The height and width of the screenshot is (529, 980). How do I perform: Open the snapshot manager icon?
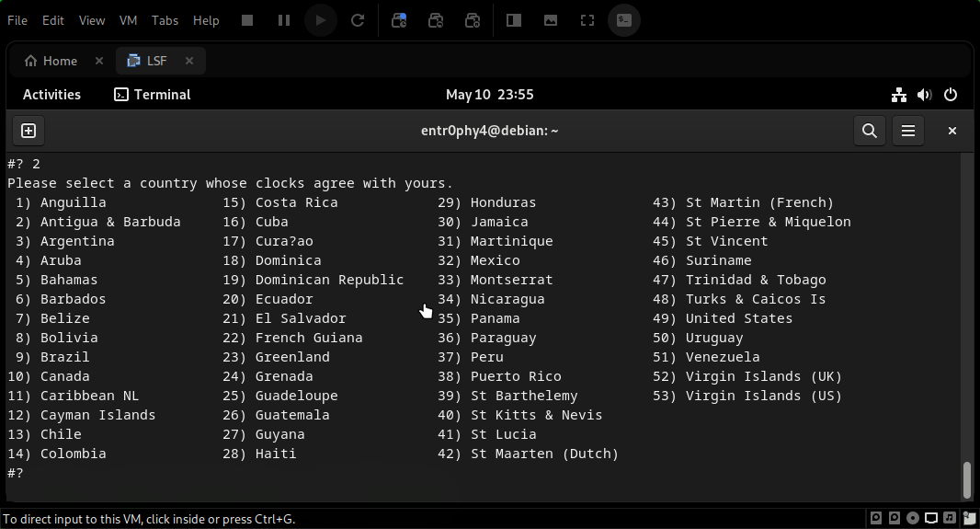pyautogui.click(x=473, y=19)
